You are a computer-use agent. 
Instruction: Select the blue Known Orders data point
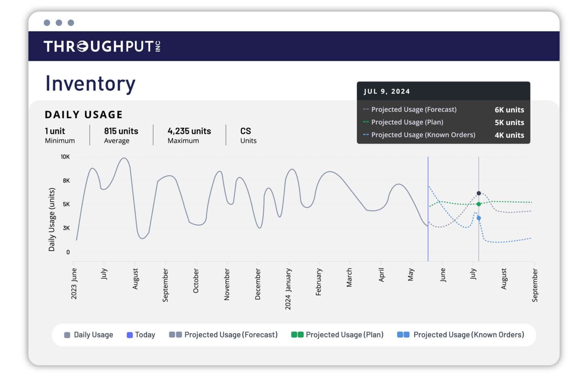coord(479,218)
